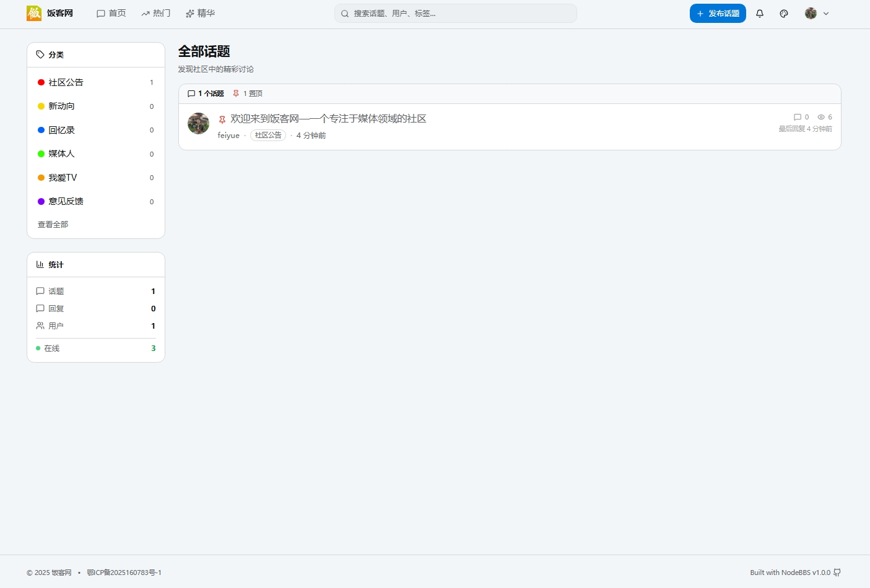Click the 饭客网 site logo icon
The width and height of the screenshot is (870, 588).
click(34, 13)
